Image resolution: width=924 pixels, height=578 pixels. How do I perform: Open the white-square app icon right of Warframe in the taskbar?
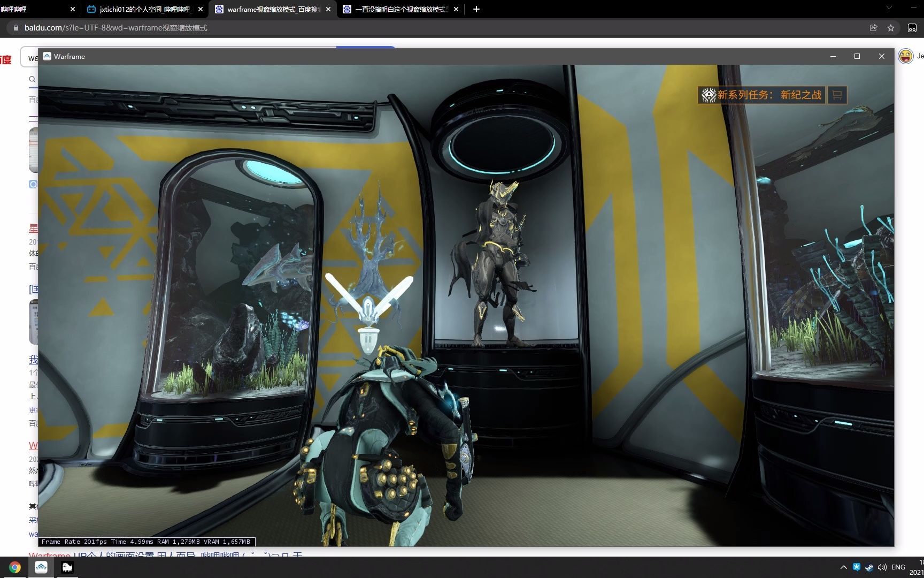click(x=67, y=567)
